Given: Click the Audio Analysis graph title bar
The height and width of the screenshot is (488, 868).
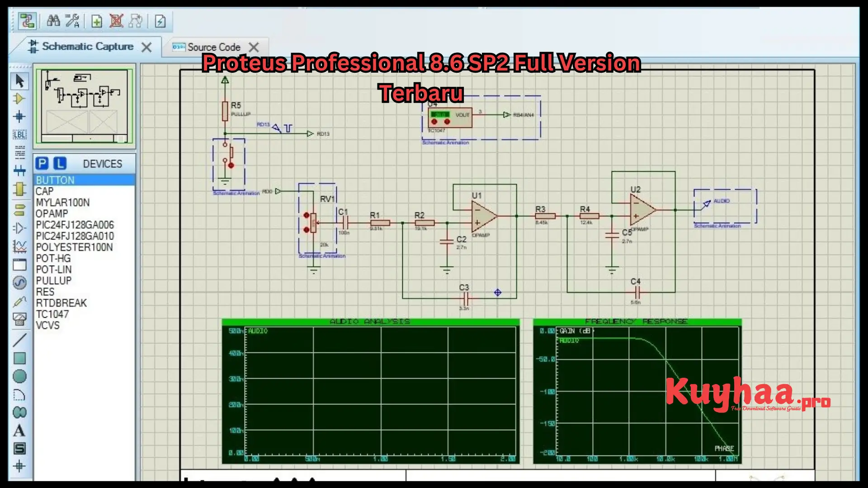Looking at the screenshot, I should pos(370,322).
